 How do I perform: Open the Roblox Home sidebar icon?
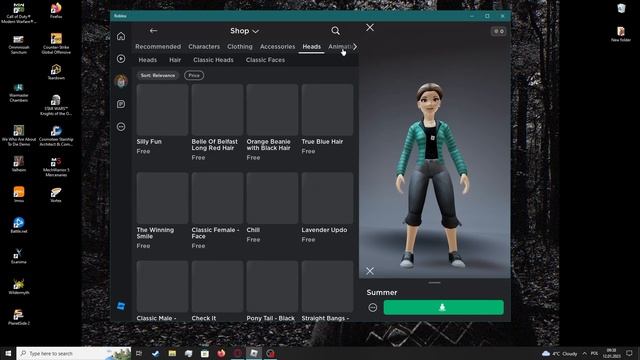[121, 36]
